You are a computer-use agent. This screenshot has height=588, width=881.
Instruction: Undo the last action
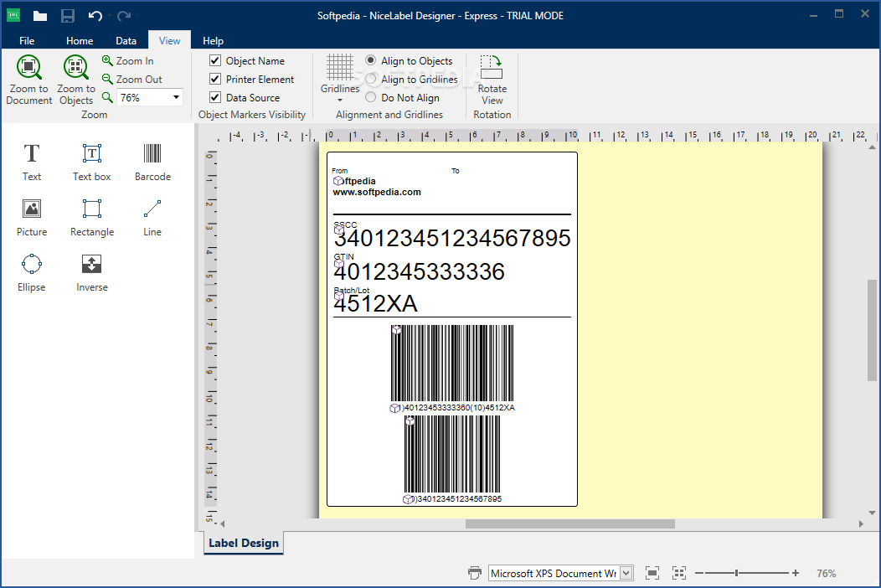95,16
